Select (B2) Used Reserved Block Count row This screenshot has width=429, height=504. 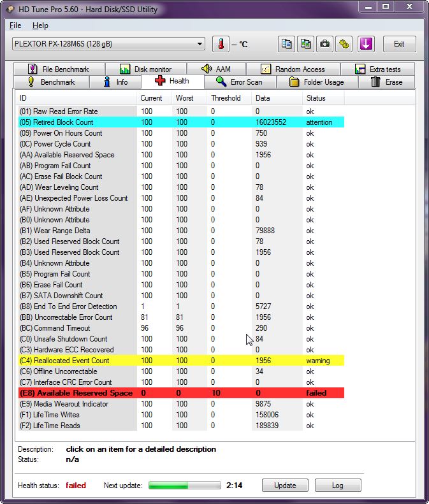[182, 241]
